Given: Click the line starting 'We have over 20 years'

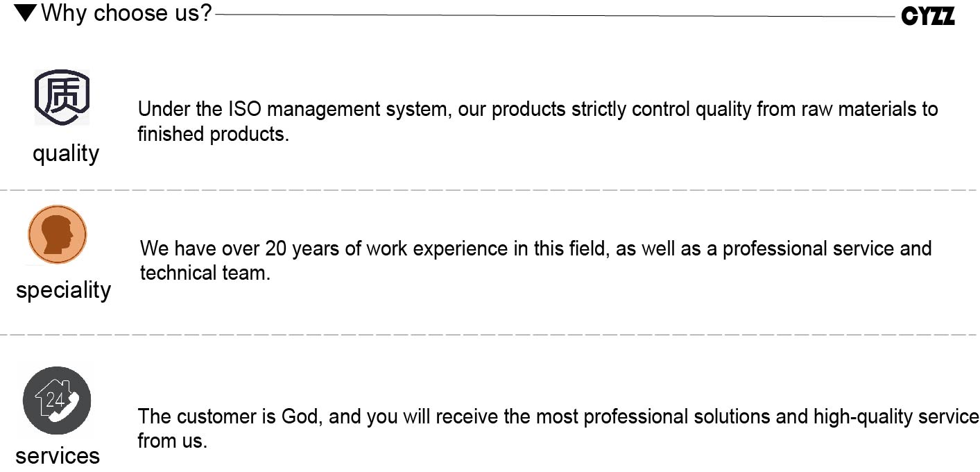Looking at the screenshot, I should coord(535,248).
